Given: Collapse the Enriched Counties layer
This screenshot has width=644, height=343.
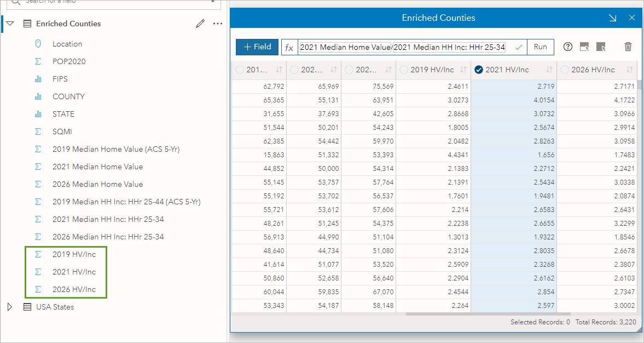Looking at the screenshot, I should pos(9,24).
